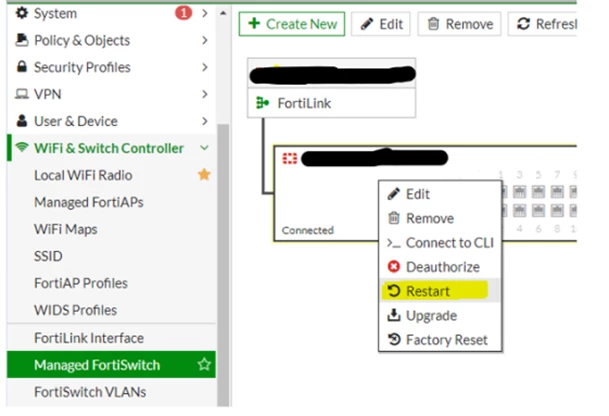
Task: Click the toolbar Edit button
Action: (x=381, y=24)
